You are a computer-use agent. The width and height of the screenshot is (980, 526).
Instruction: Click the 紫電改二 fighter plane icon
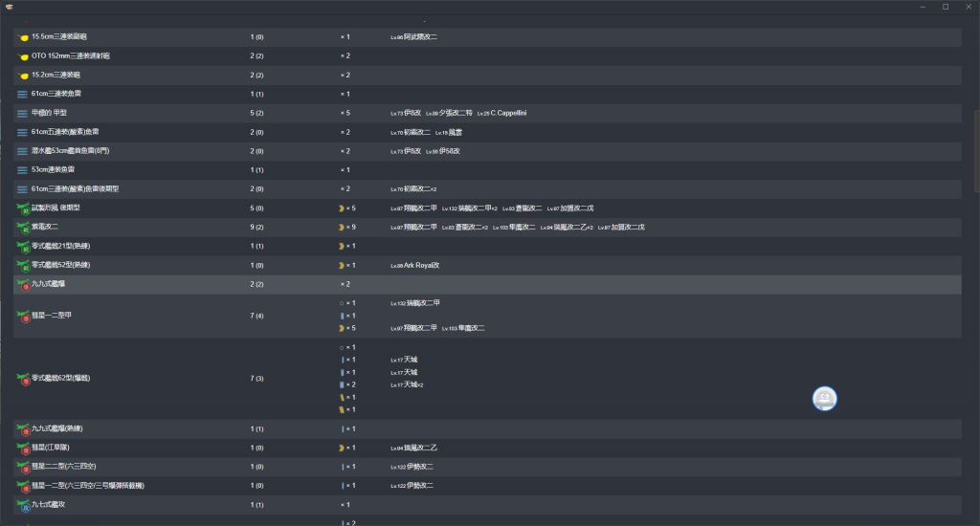click(x=23, y=227)
